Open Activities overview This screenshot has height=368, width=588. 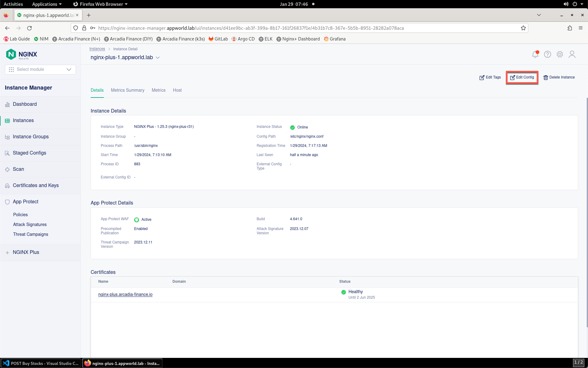pos(13,4)
